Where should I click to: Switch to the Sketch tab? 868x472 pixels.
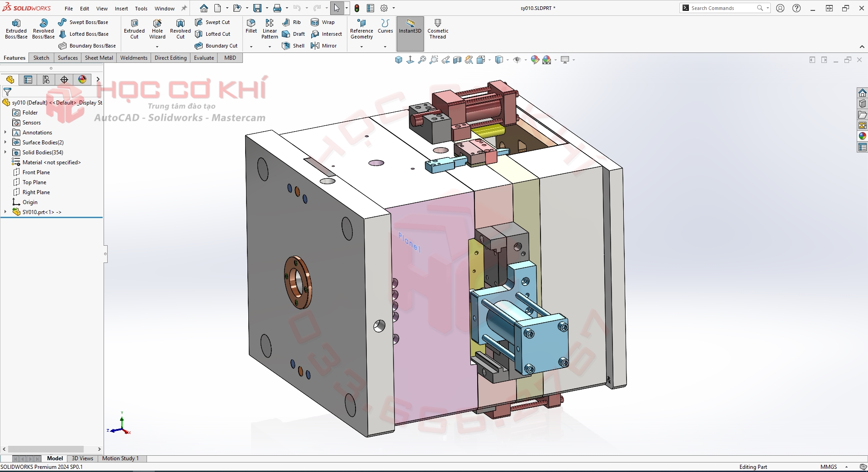tap(41, 58)
